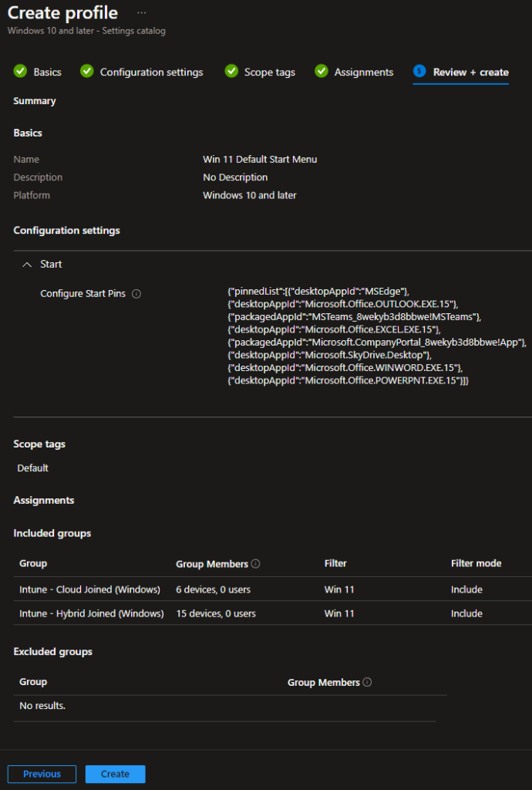
Task: Go to the Configuration settings step
Action: [x=148, y=72]
